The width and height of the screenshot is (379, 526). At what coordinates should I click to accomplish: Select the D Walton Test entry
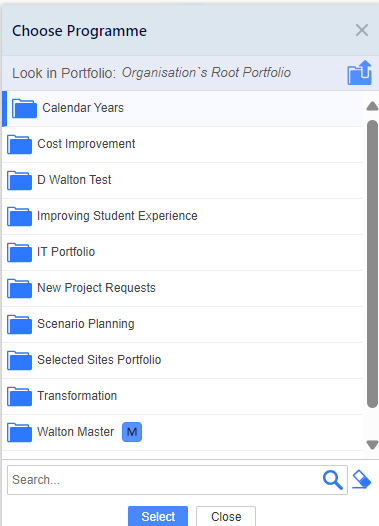[x=183, y=180]
